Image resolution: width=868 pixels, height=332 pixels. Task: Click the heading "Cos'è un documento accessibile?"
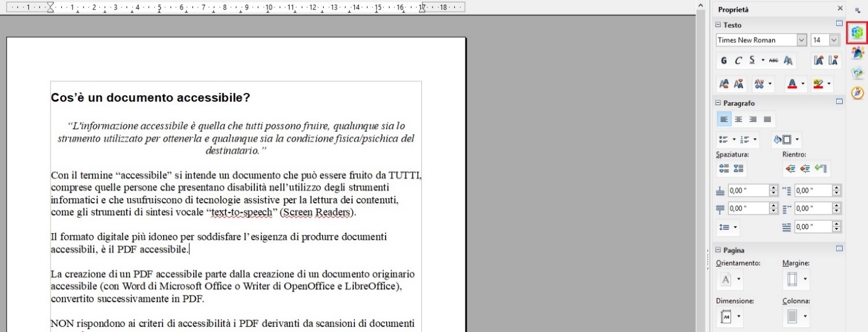pos(151,98)
